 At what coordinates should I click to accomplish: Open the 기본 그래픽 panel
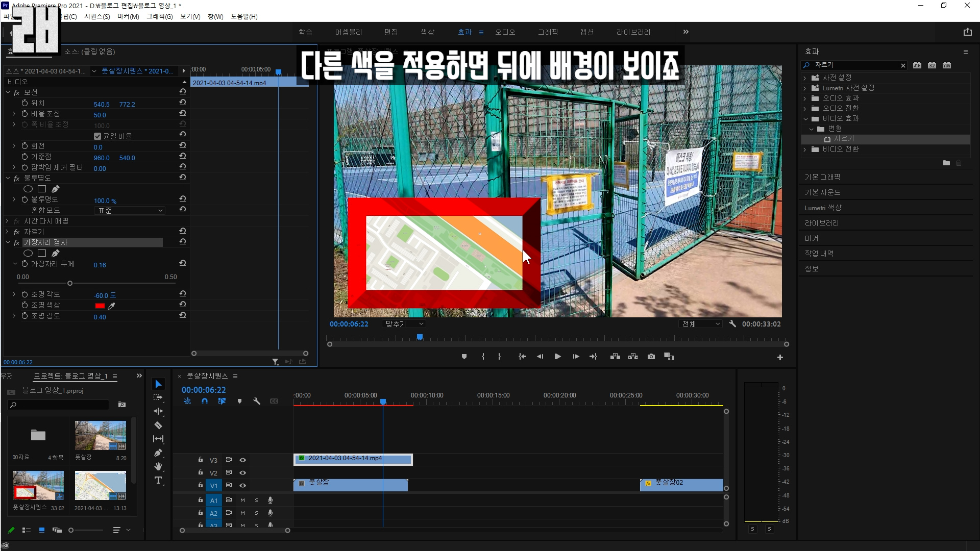pos(822,177)
